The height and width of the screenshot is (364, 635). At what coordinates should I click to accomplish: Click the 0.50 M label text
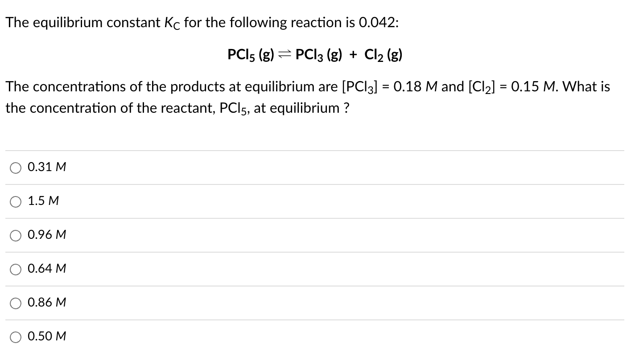46,336
